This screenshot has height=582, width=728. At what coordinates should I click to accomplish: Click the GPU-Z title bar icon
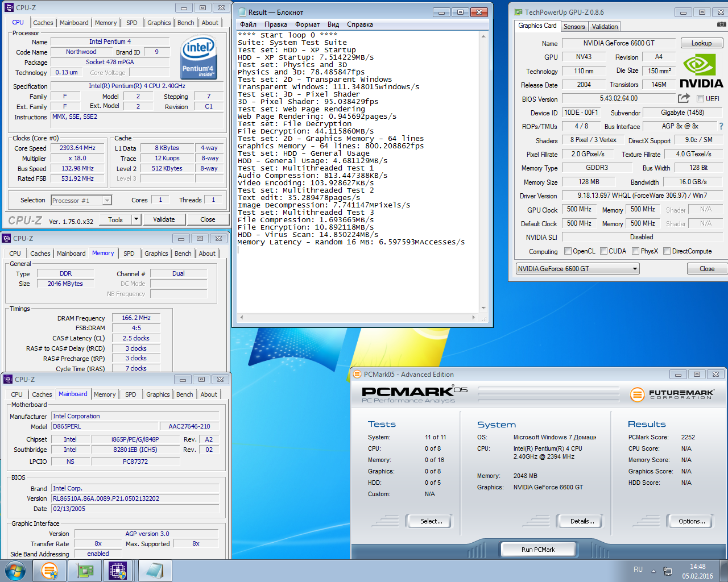(518, 12)
